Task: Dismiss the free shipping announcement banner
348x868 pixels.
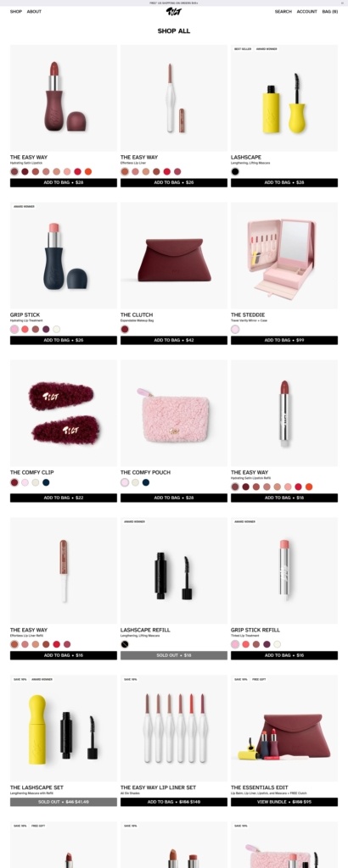Action: click(x=342, y=3)
